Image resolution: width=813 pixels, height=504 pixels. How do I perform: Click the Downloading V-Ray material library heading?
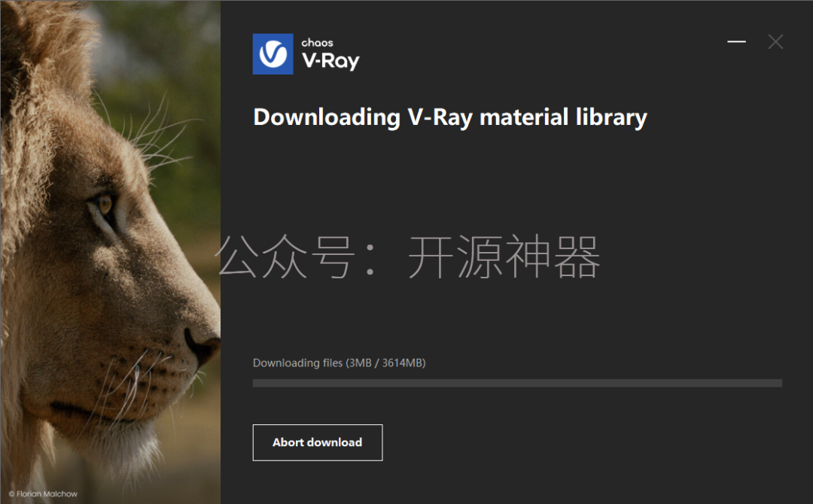450,117
